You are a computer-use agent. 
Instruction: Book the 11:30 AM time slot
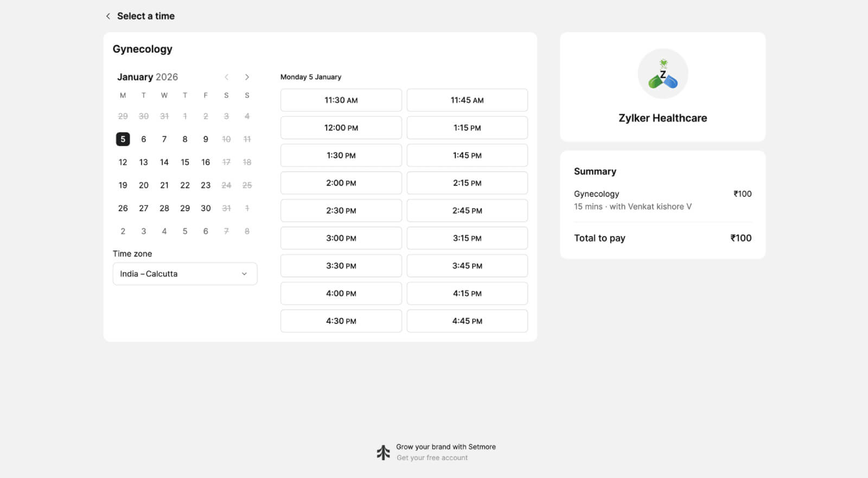pyautogui.click(x=341, y=100)
